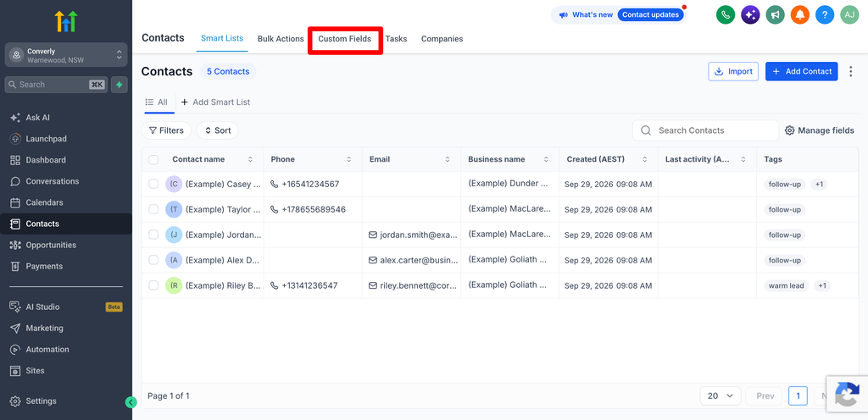
Task: Open AI Studio beta in the sidebar
Action: (66, 307)
